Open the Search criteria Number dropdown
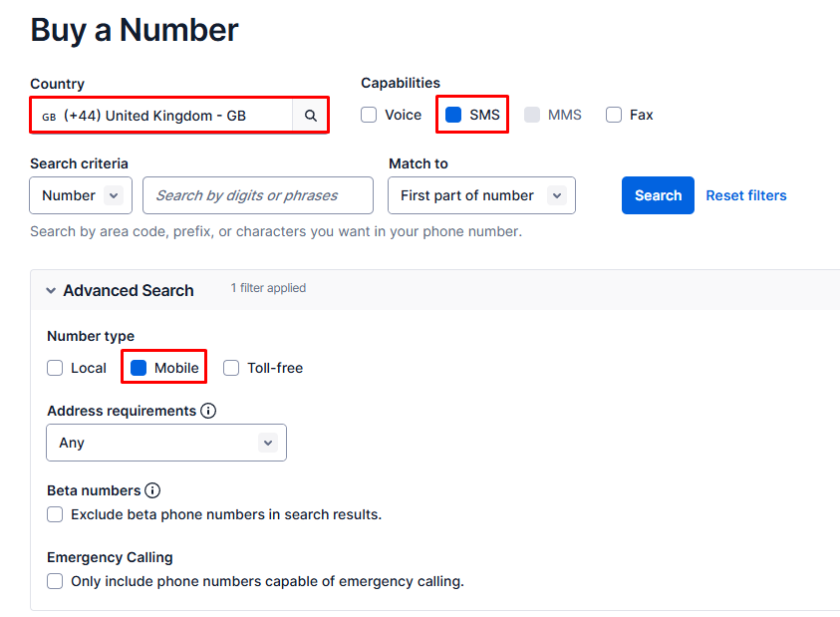 (x=81, y=195)
